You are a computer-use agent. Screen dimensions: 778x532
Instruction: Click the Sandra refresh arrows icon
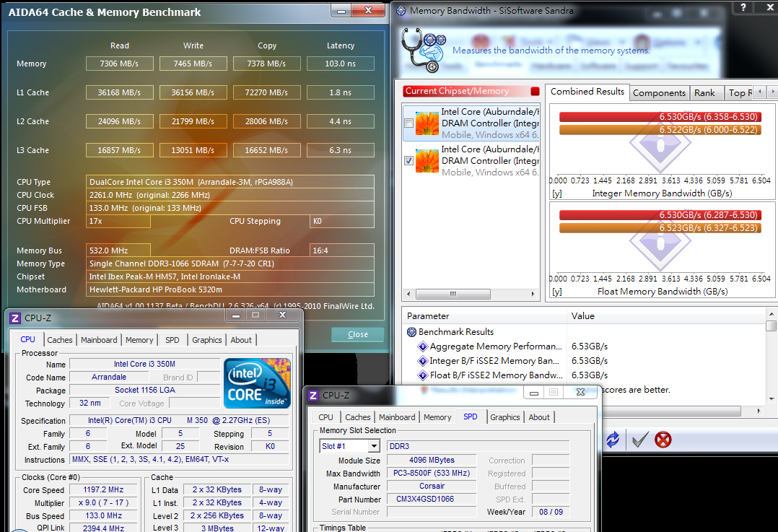click(613, 439)
